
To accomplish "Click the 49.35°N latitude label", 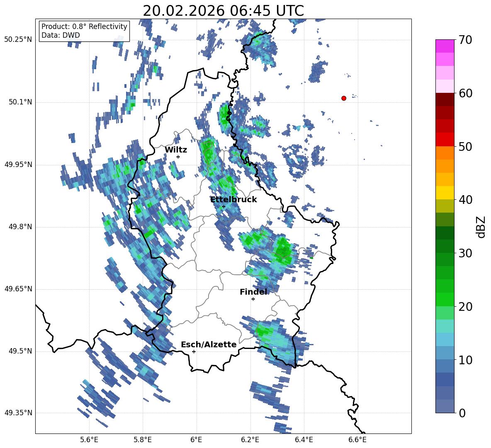I will coord(18,413).
